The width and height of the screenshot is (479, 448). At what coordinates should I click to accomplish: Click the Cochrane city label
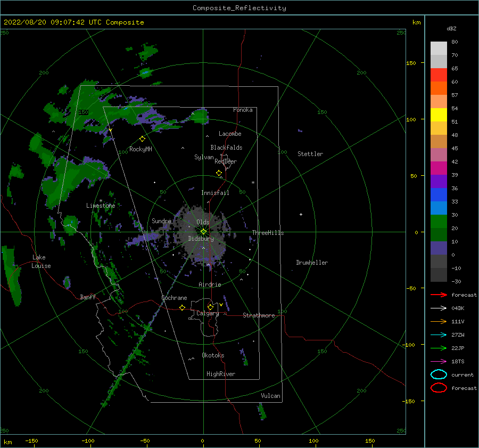point(174,298)
